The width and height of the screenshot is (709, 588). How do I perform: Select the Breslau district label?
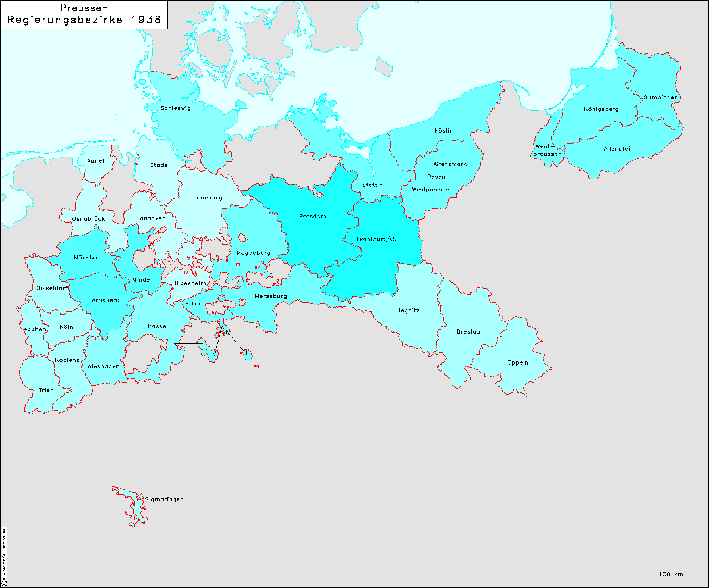(468, 332)
